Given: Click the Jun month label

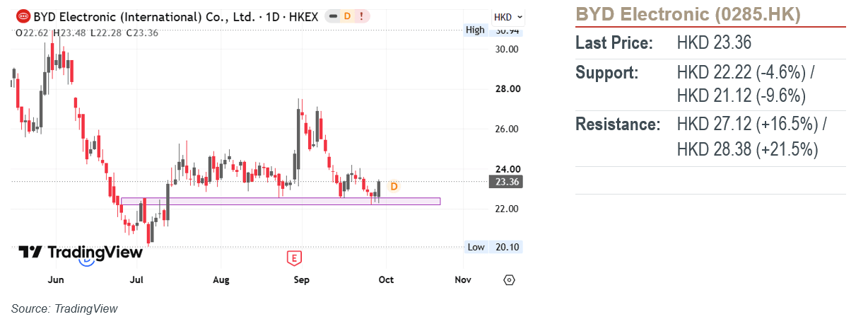Looking at the screenshot, I should click(x=56, y=279).
